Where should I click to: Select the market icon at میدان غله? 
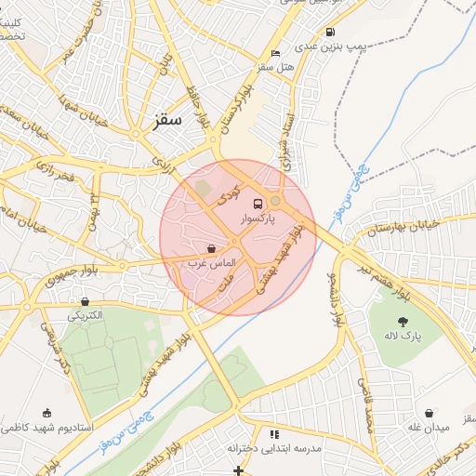click(429, 413)
